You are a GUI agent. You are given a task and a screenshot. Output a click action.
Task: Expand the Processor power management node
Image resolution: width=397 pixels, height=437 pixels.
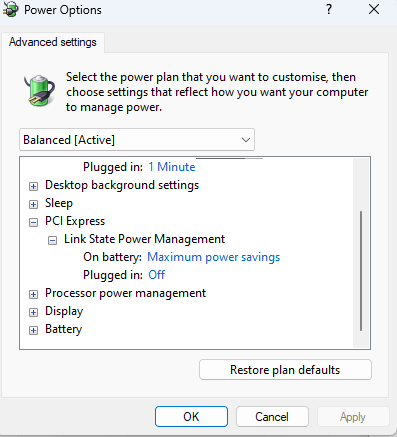click(33, 294)
